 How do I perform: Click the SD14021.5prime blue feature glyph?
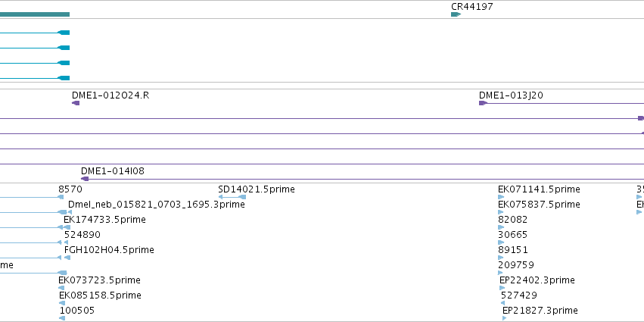click(x=232, y=197)
